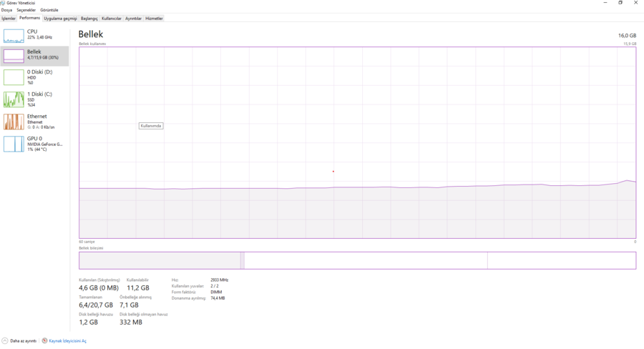Switch to the Hizmetler tab
The image size is (644, 349).
pos(154,19)
